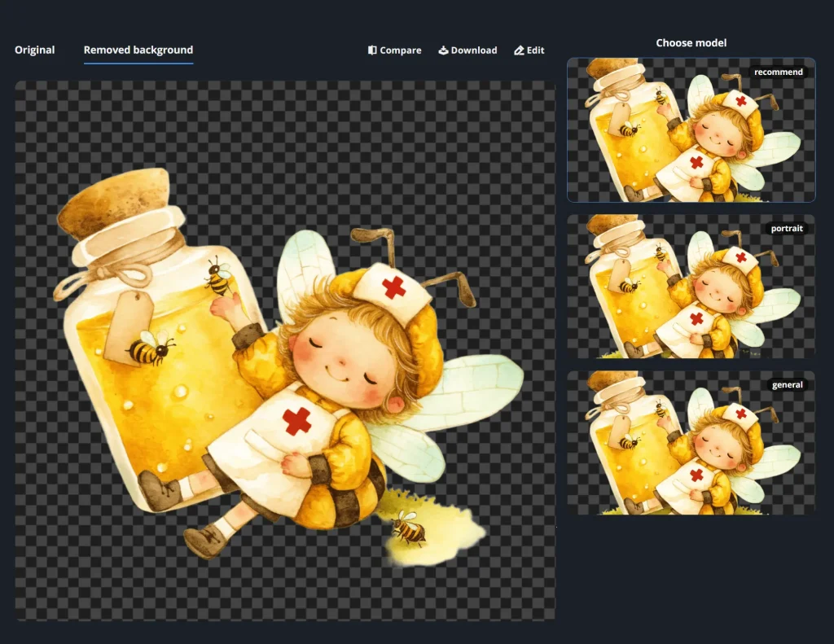Screen dimensions: 834x644
Task: Click the 'portrait' badge label
Action: click(786, 229)
